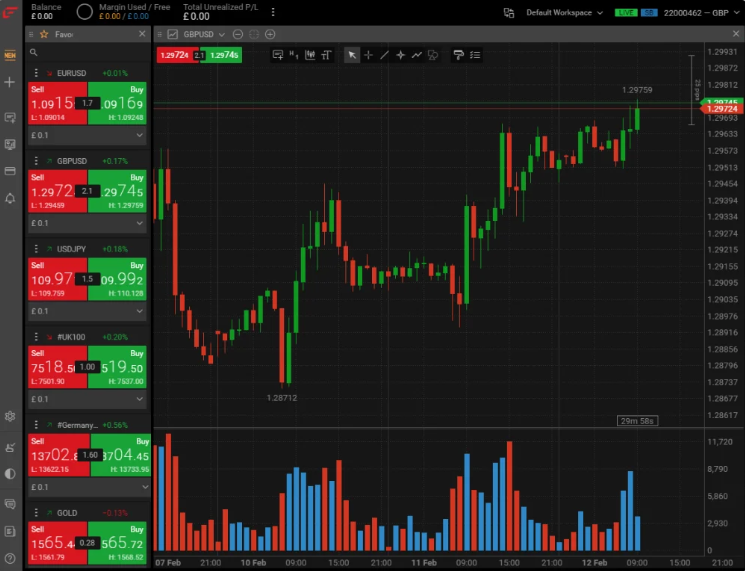745x571 pixels.
Task: Select the shapes drawing tool
Action: point(433,55)
